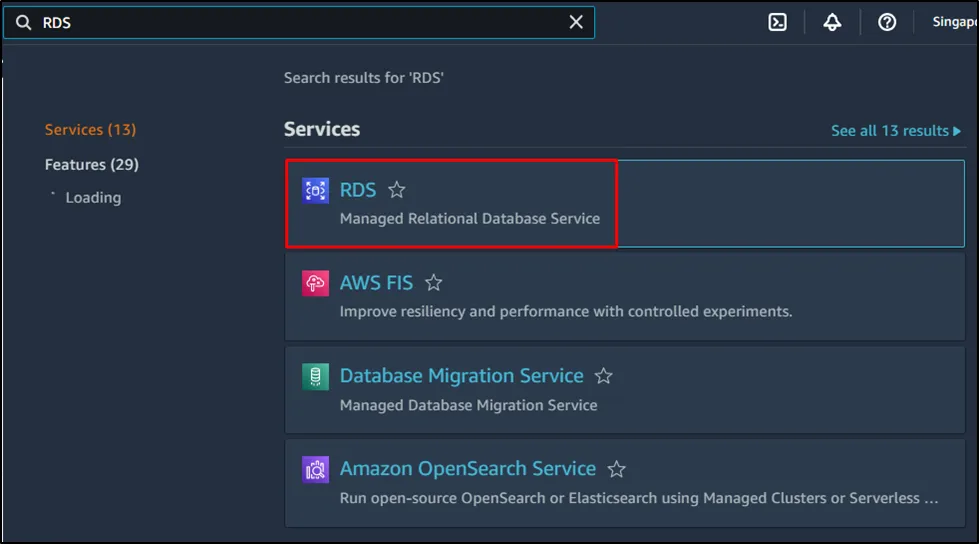Open the RDS service link

357,190
